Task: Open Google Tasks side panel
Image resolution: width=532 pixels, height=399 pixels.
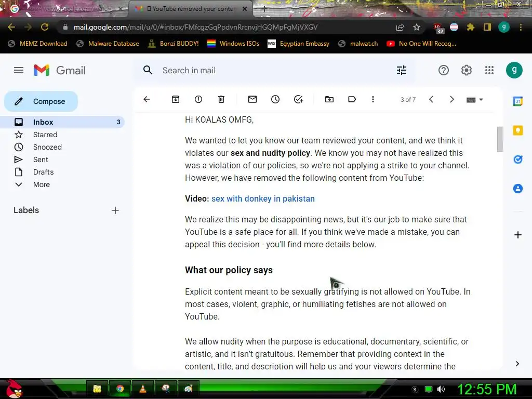Action: coord(518,159)
